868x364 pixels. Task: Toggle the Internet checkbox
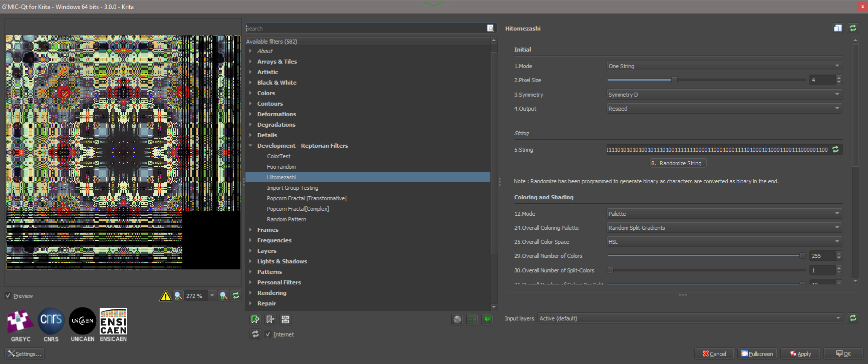[x=268, y=334]
